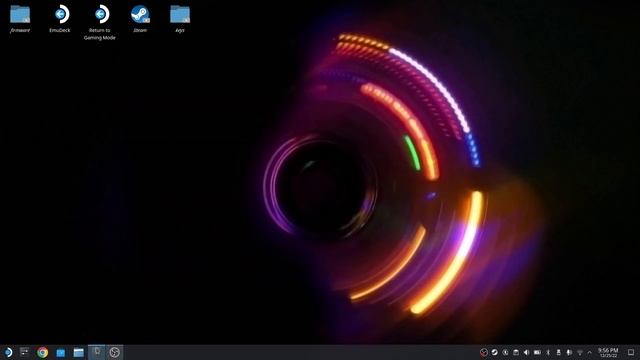Click the microphone tray icon
Screen dimensions: 640x360
[x=569, y=352]
